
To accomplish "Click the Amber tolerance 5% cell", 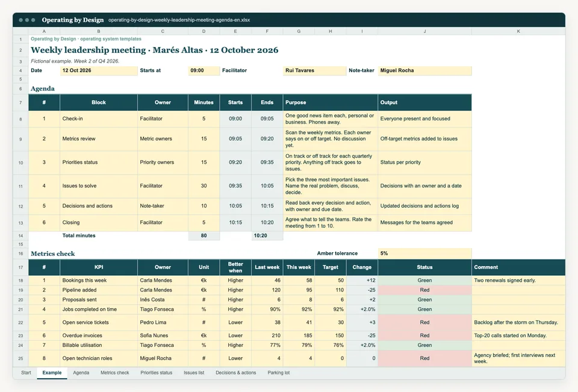I will click(424, 254).
